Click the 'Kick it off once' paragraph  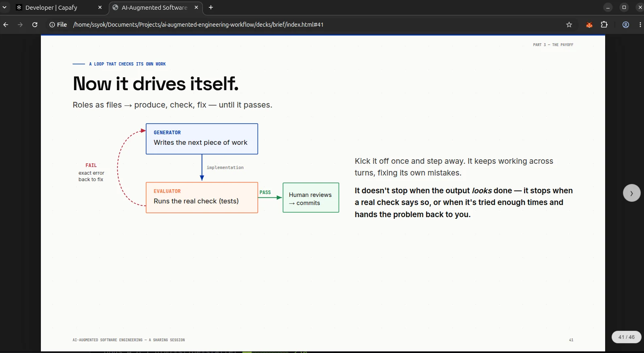(x=454, y=167)
